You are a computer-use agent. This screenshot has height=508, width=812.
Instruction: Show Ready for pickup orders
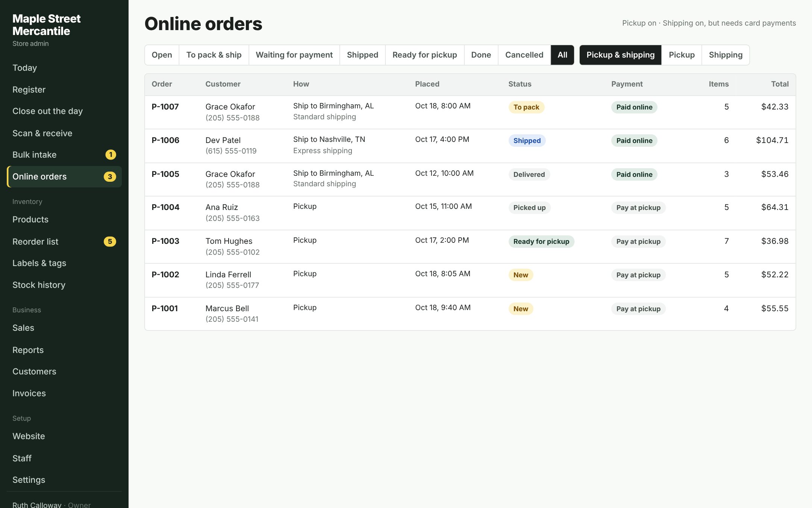425,55
